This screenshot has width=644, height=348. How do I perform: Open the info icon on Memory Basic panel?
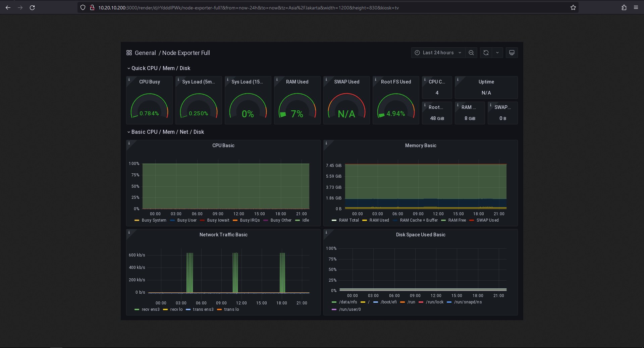[x=326, y=143]
